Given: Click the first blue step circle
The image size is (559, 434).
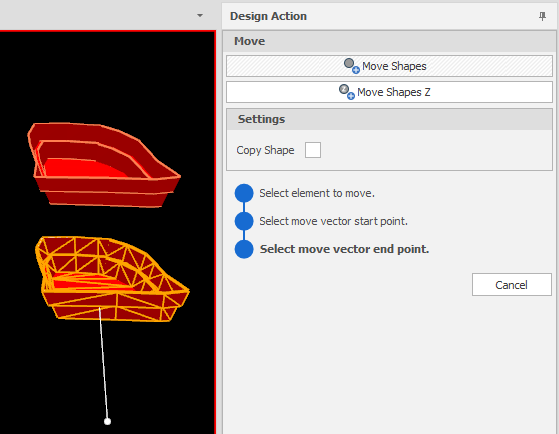Looking at the screenshot, I should click(x=244, y=193).
